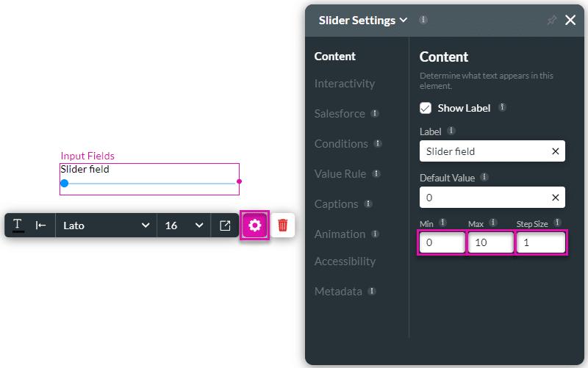This screenshot has width=588, height=368.
Task: Pin the Slider Settings panel
Action: click(552, 21)
